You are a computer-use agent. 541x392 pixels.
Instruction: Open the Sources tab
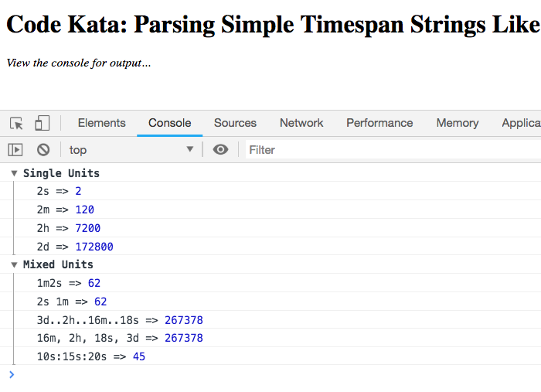[x=235, y=123]
